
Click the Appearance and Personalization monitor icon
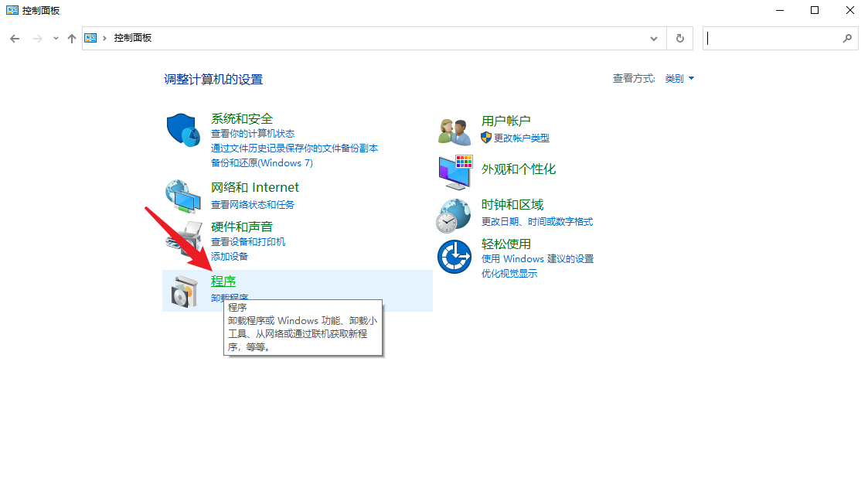(454, 172)
